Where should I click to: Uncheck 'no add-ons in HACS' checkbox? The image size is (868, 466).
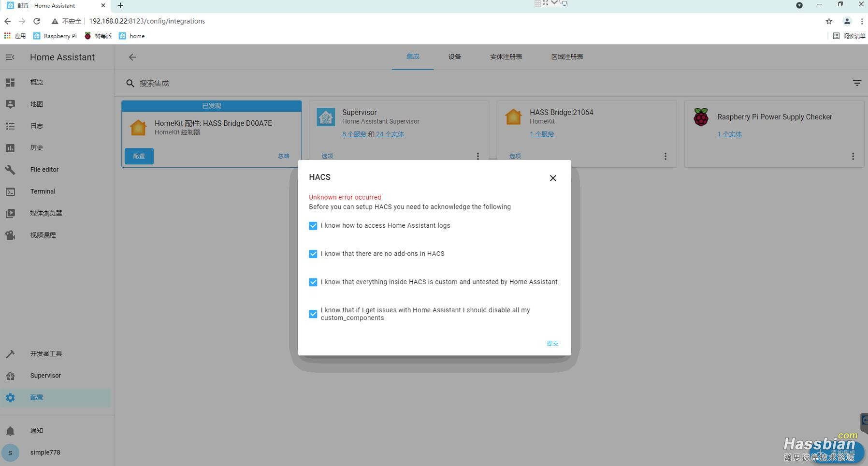(x=313, y=254)
